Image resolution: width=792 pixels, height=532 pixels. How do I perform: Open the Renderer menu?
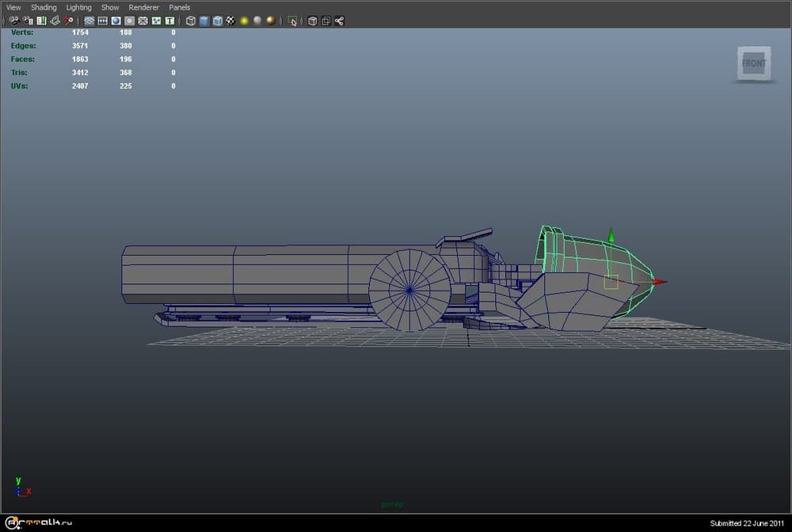pyautogui.click(x=143, y=7)
